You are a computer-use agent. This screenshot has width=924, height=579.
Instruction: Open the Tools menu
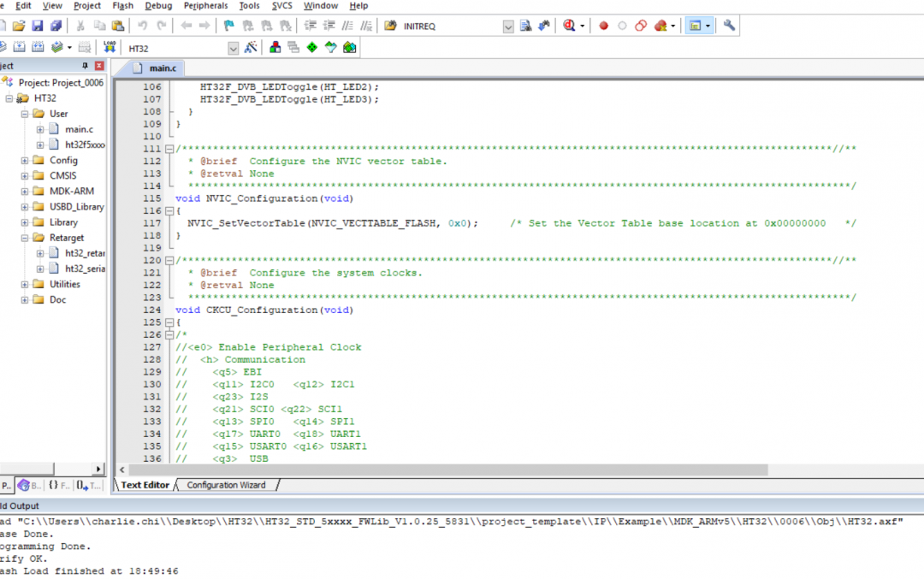click(x=249, y=6)
